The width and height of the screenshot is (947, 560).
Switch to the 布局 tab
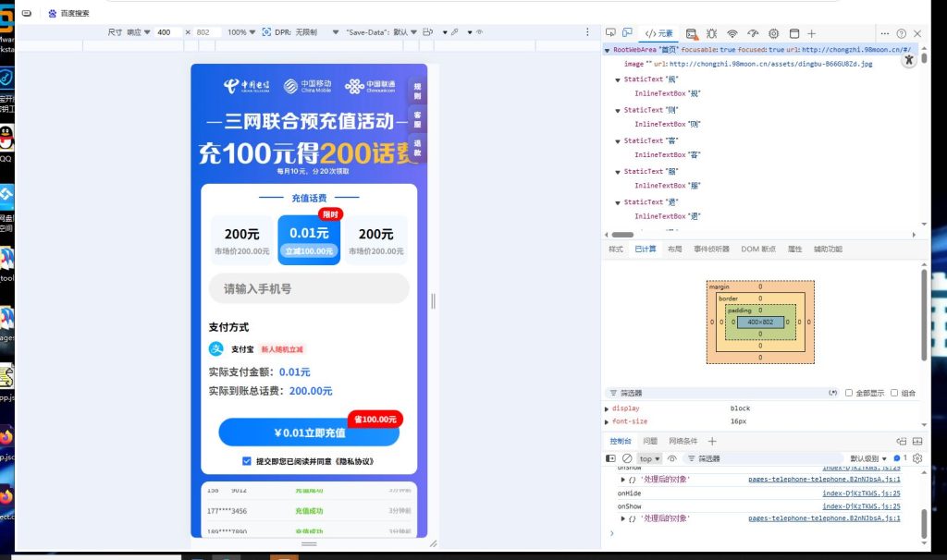tap(674, 250)
